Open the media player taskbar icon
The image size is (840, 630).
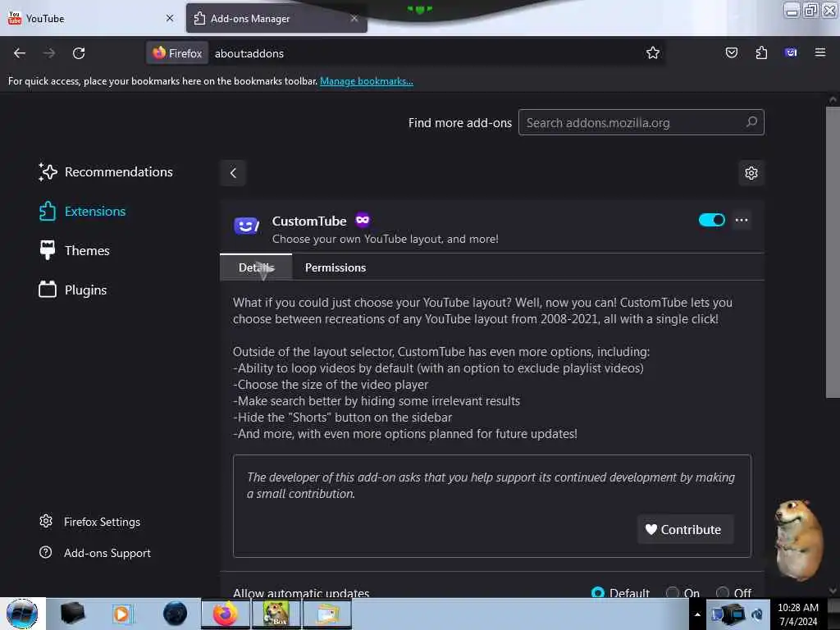pos(122,614)
